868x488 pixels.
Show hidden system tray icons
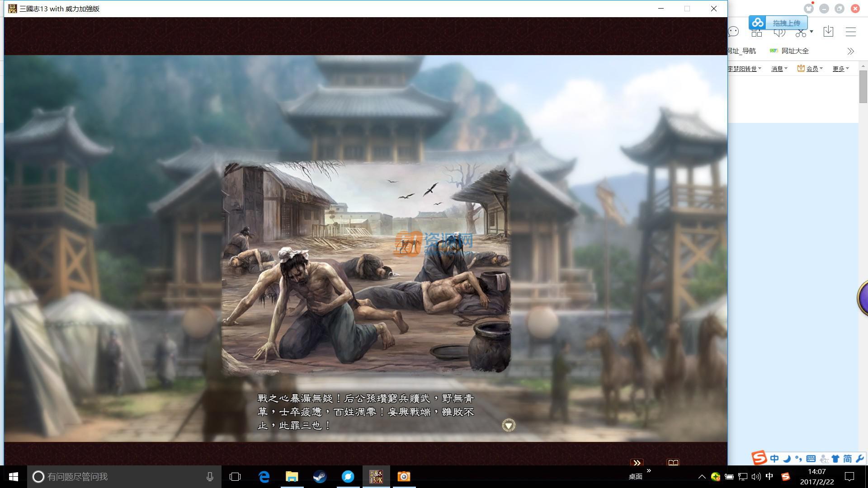pos(702,477)
